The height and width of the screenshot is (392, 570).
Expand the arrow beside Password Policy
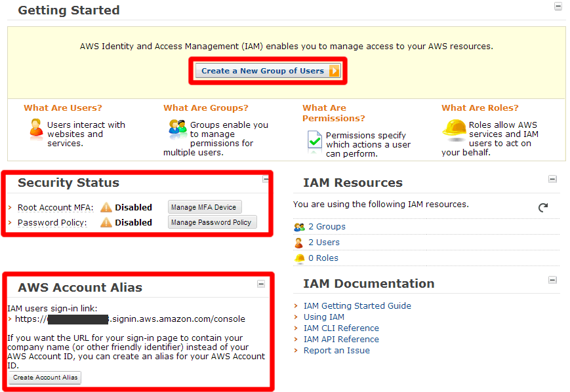[10, 222]
